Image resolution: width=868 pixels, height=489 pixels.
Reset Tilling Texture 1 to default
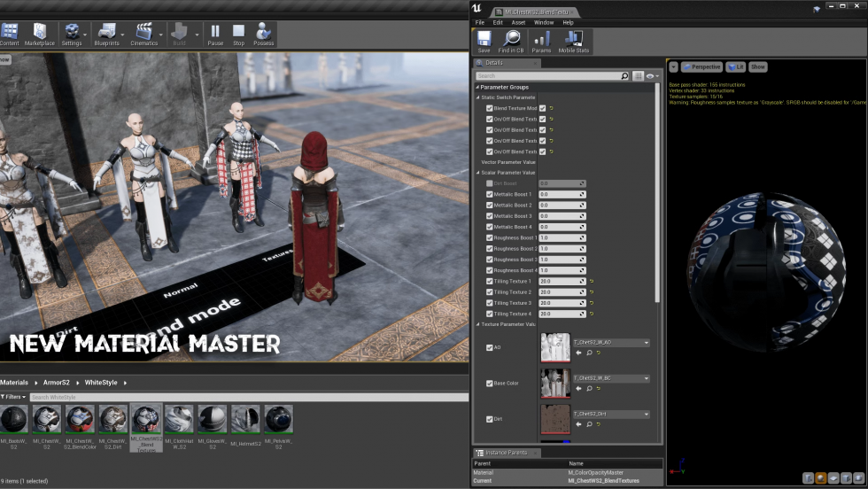pos(592,282)
